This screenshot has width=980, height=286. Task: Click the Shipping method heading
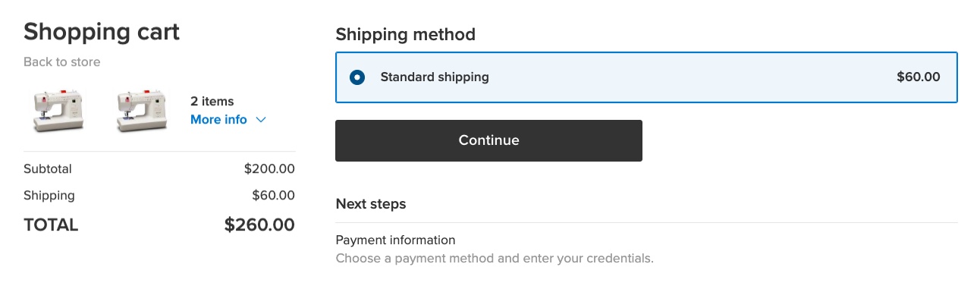click(406, 34)
